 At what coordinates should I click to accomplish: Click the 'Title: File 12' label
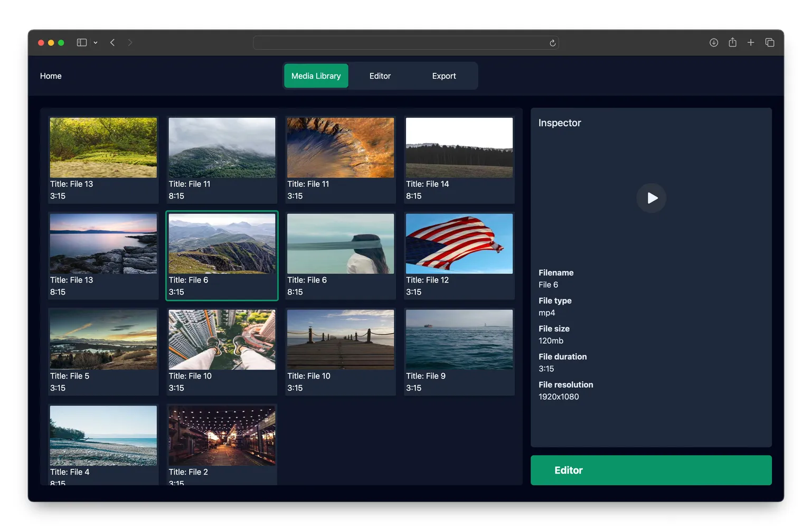click(x=428, y=280)
